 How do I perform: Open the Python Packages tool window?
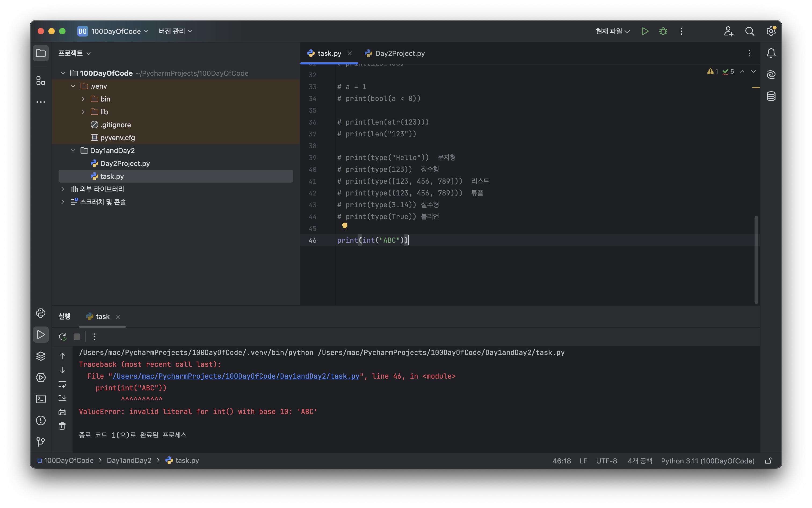[x=41, y=356]
